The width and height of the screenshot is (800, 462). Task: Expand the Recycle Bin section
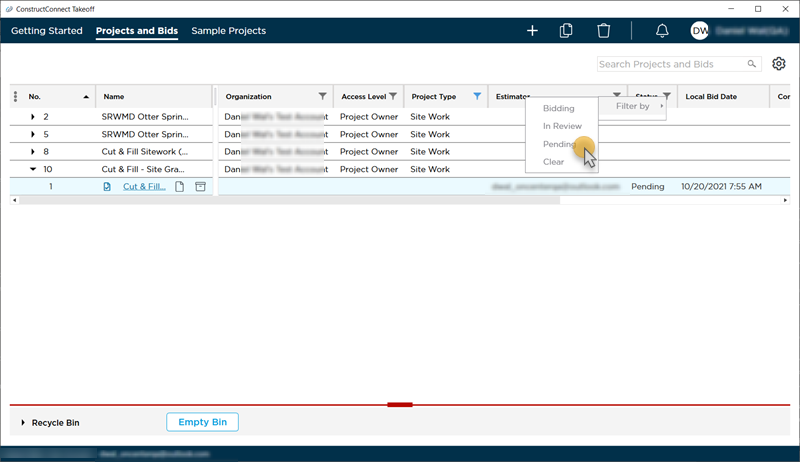click(x=23, y=423)
